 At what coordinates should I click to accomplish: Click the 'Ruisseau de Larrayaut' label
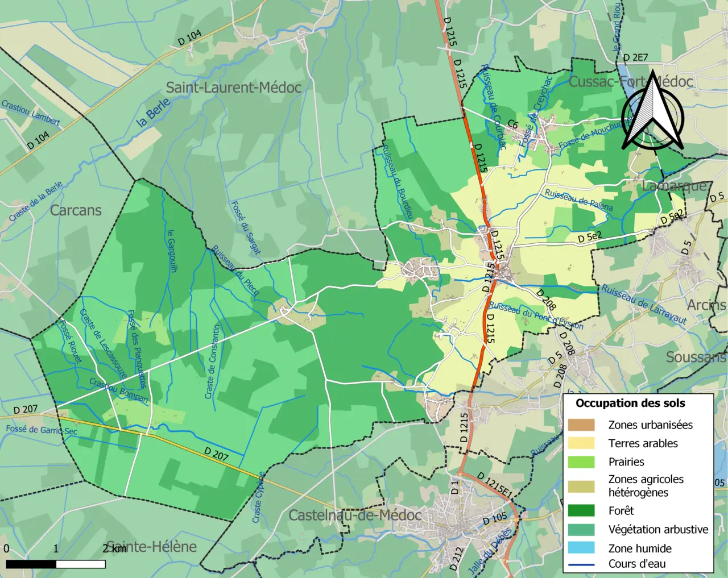[x=644, y=304]
